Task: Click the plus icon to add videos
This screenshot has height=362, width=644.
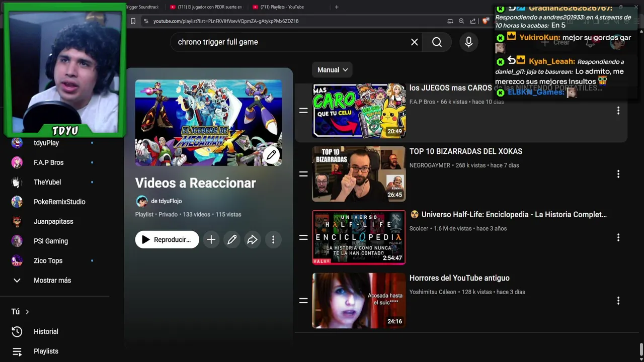Action: click(x=211, y=240)
